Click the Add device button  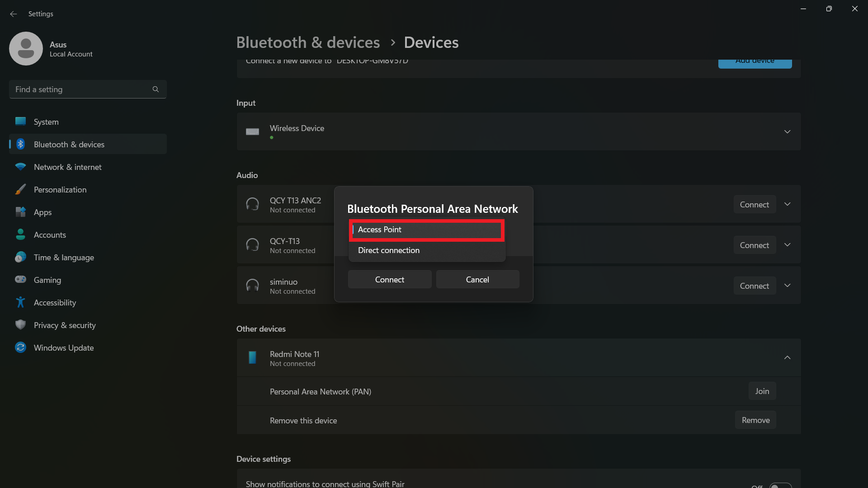(755, 63)
